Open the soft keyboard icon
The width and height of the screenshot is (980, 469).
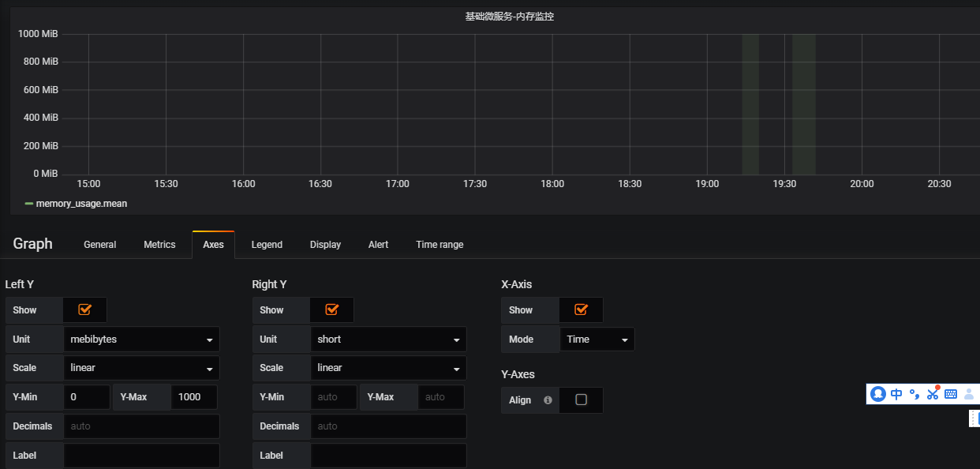(x=951, y=394)
